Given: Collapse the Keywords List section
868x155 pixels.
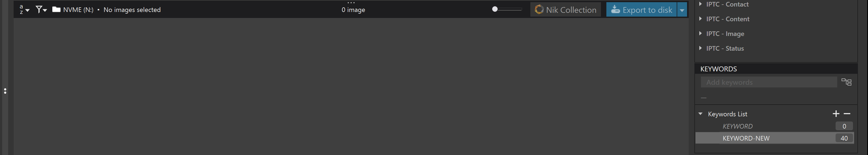Looking at the screenshot, I should [x=701, y=114].
